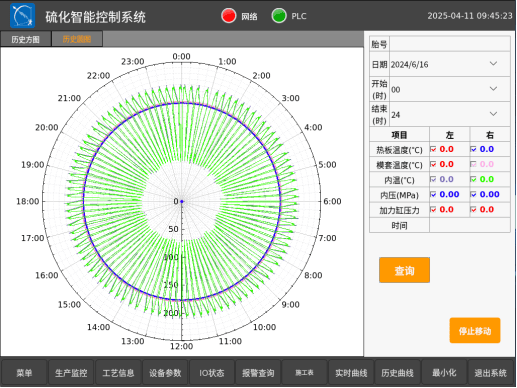Toggle the right 内温 checkbox
Viewport: 517px width, 388px height.
[x=473, y=179]
